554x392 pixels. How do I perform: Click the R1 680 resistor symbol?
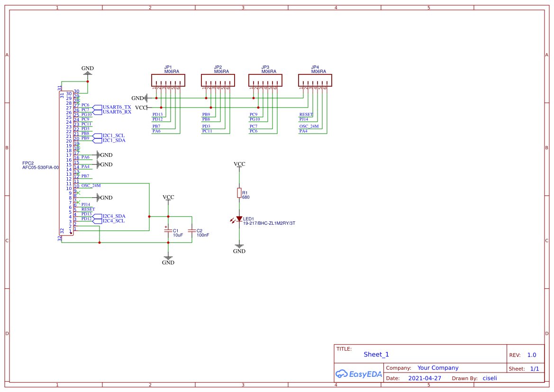[x=239, y=192]
